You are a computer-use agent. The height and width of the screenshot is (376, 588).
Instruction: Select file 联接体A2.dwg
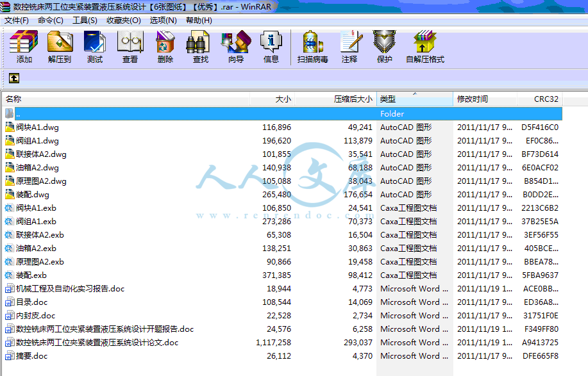click(x=41, y=154)
